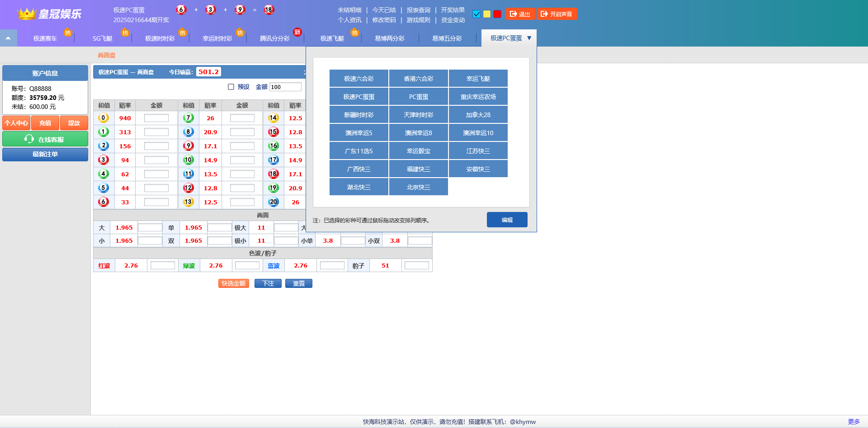Open the 极速时时彩 tab
Viewport: 868px width, 428px height.
click(x=160, y=38)
